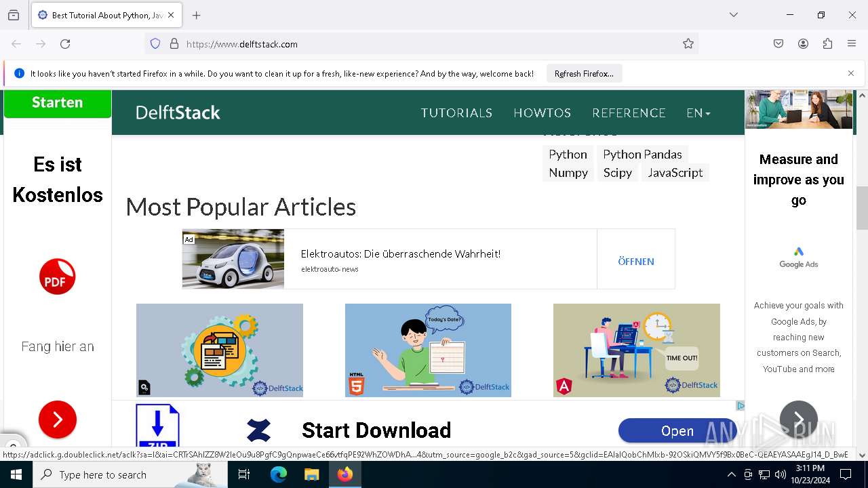868x488 pixels.
Task: Select the JavaScript tag link
Action: 675,173
